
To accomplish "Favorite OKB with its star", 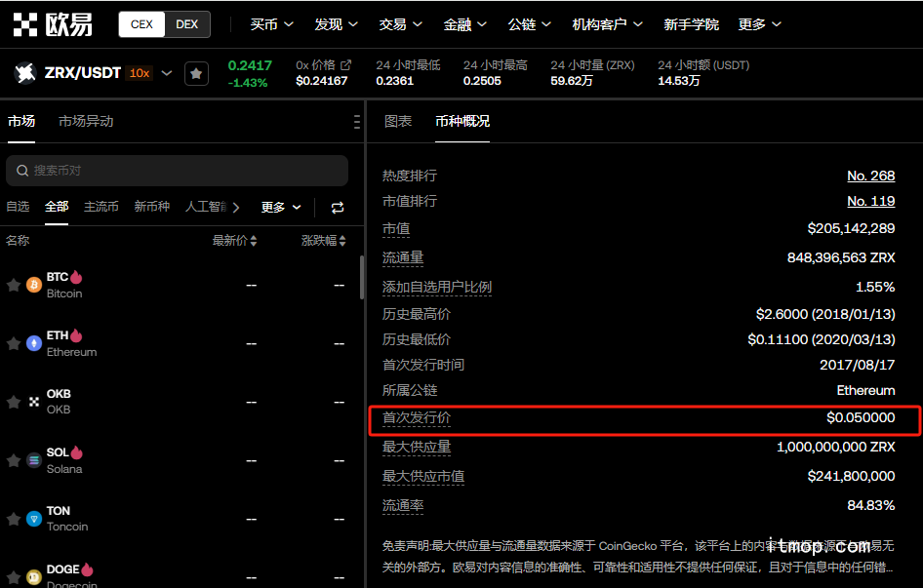I will (x=13, y=402).
